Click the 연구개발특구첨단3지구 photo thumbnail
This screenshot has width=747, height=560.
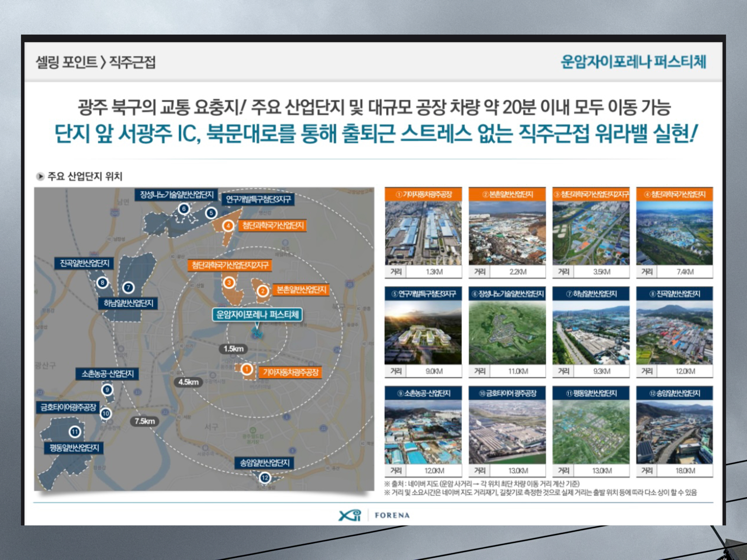pos(423,332)
